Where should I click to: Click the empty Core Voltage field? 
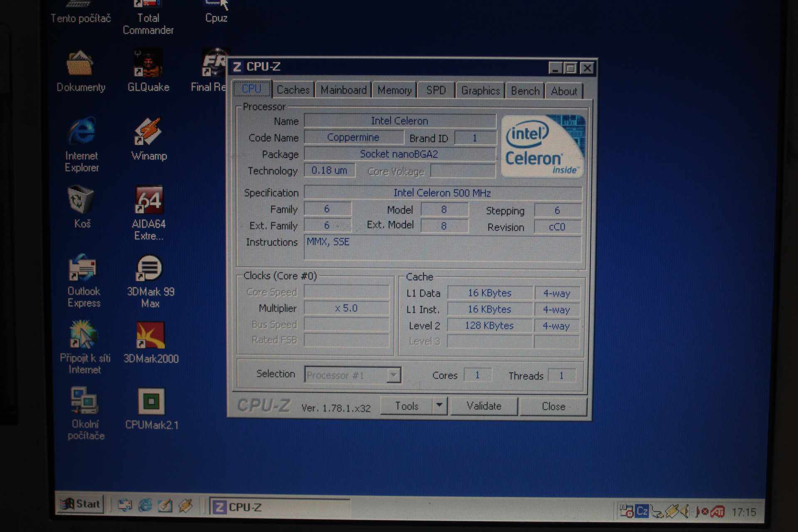pos(463,171)
